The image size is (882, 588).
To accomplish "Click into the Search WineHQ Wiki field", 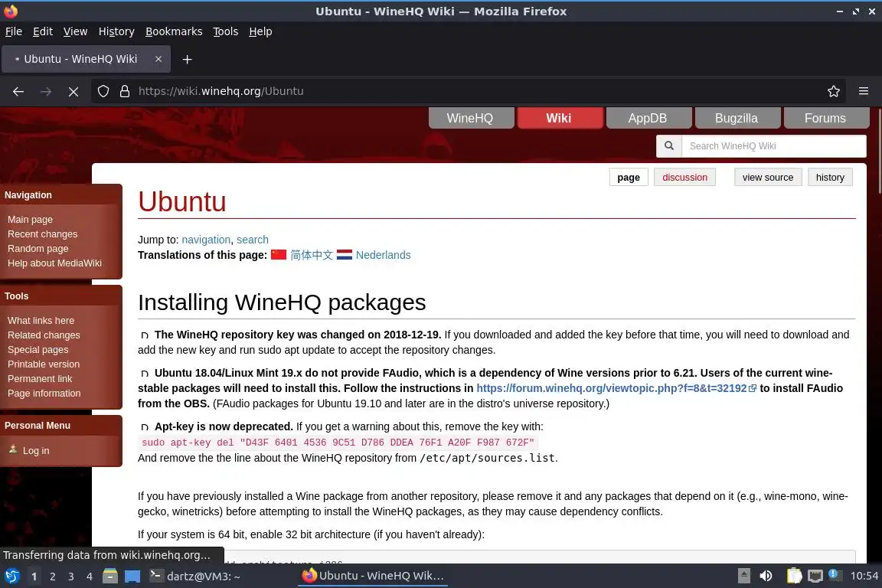I will click(x=773, y=145).
